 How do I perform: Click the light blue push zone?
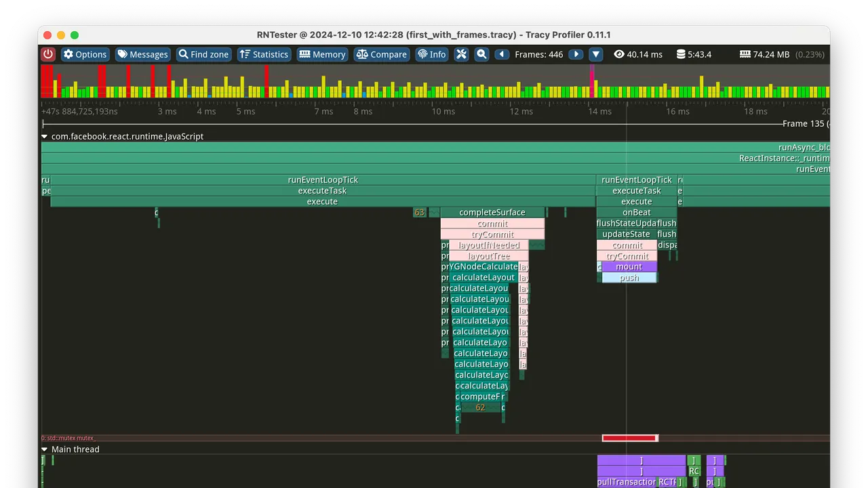629,277
